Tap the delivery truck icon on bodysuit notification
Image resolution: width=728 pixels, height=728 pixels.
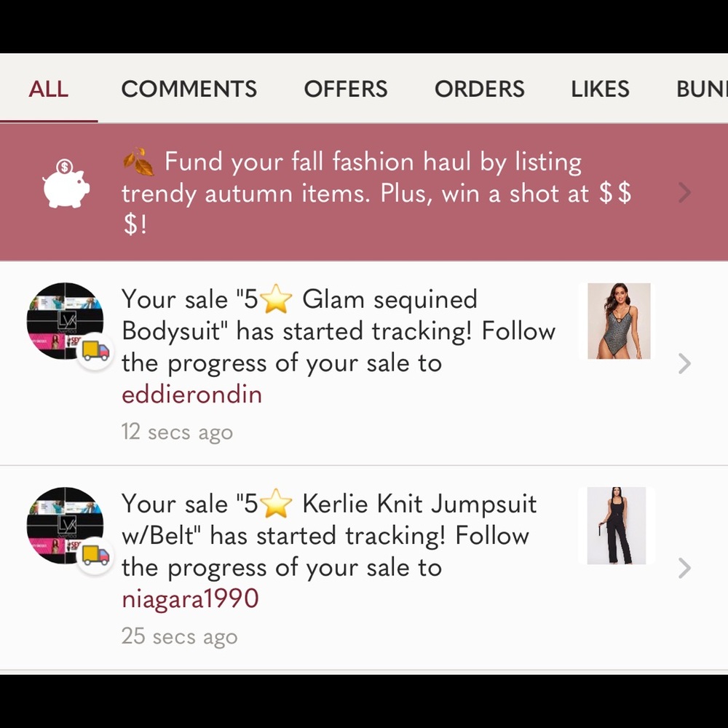pos(95,351)
